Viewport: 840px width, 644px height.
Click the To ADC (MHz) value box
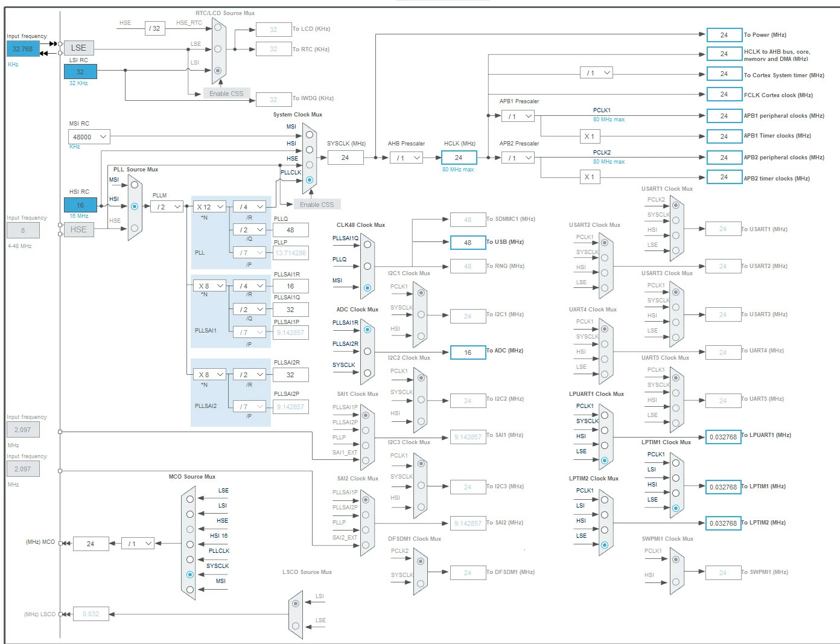click(x=468, y=352)
